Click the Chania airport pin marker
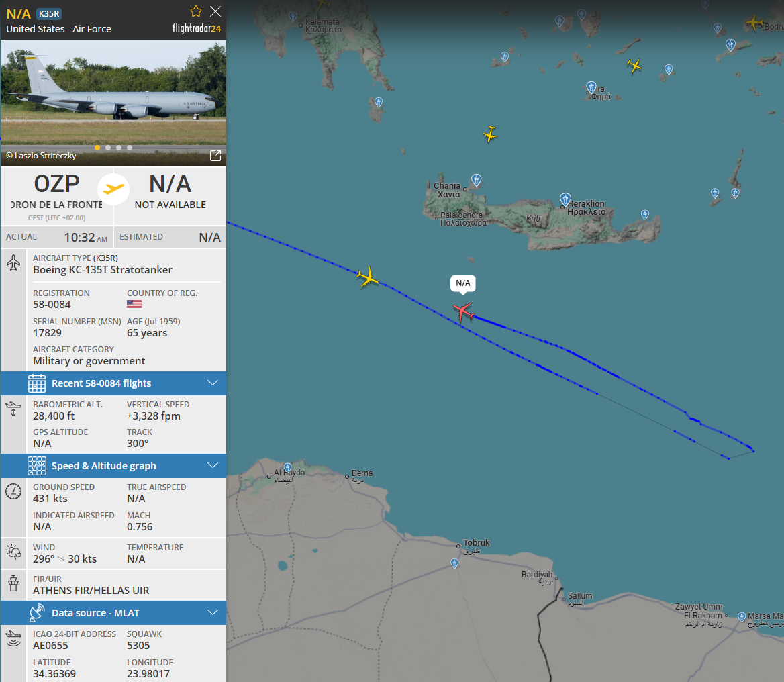This screenshot has width=784, height=682. click(x=477, y=179)
